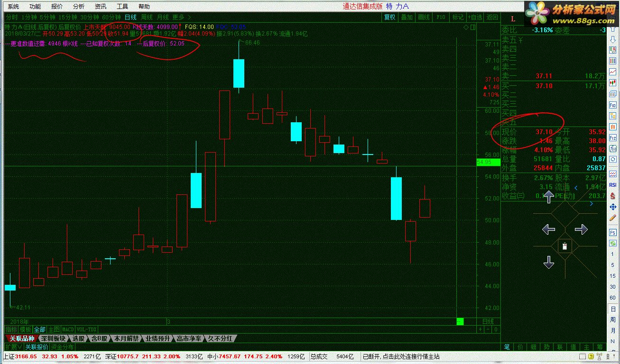This screenshot has width=620, height=364.
Task: Click the red dollar sign icon
Action: point(613,196)
